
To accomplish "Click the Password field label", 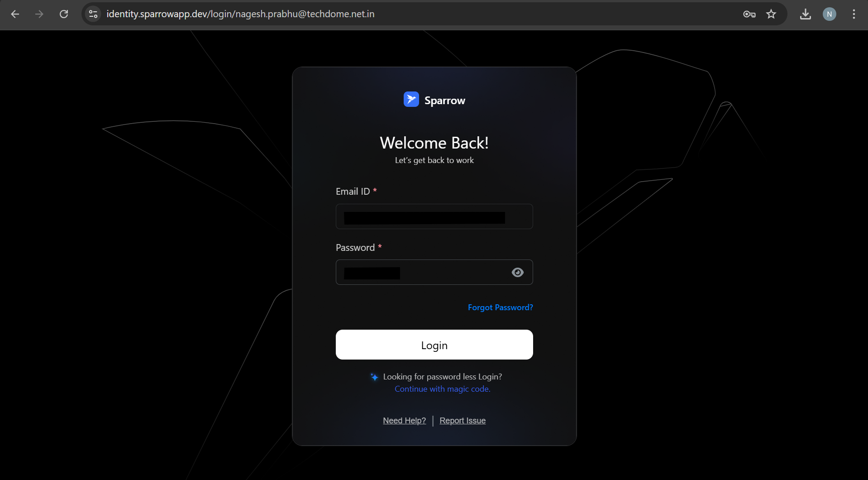I will pos(355,248).
